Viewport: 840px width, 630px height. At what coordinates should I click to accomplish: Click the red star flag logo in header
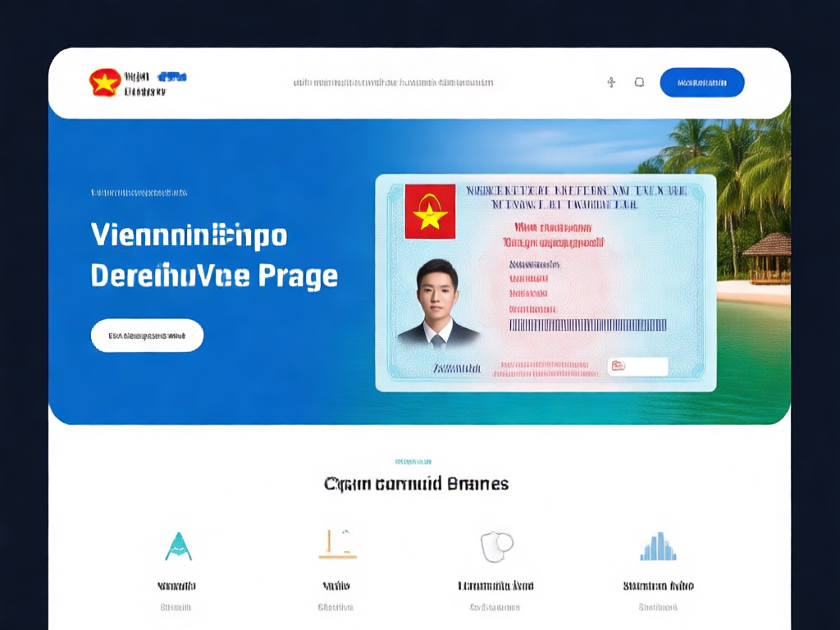click(105, 83)
